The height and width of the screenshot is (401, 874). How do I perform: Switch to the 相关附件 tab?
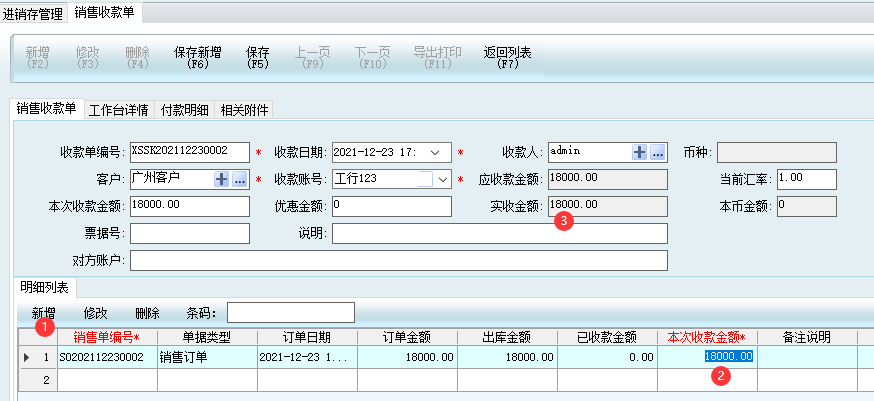(x=244, y=110)
